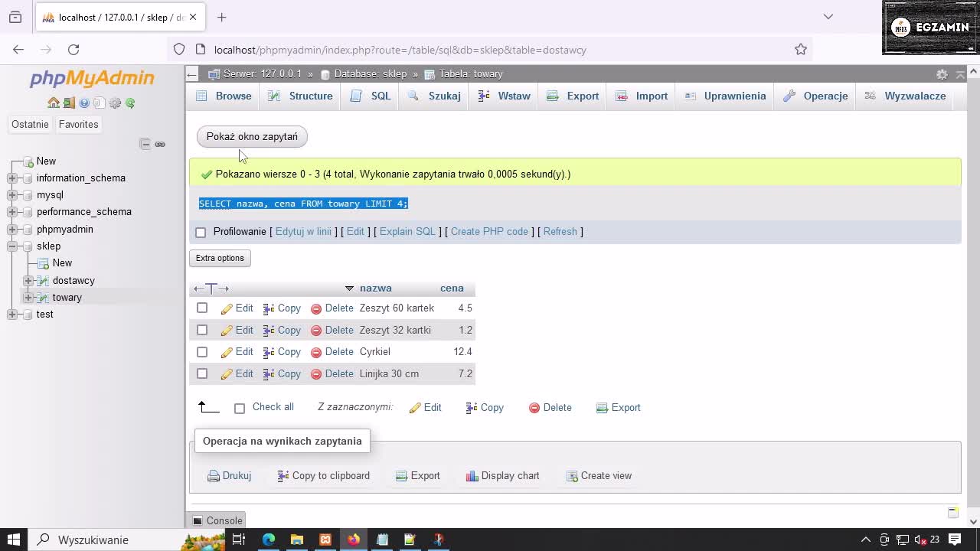Expand information_schema database node
The image size is (980, 551).
tap(12, 178)
